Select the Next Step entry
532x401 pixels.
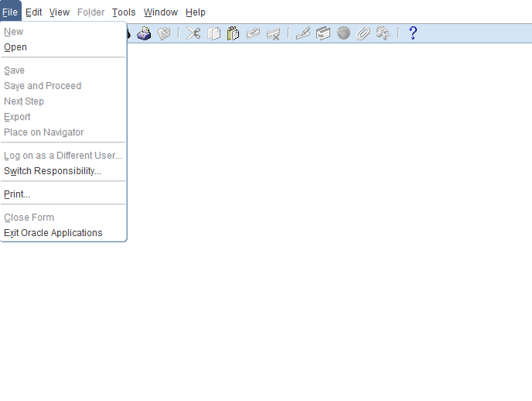(x=63, y=101)
